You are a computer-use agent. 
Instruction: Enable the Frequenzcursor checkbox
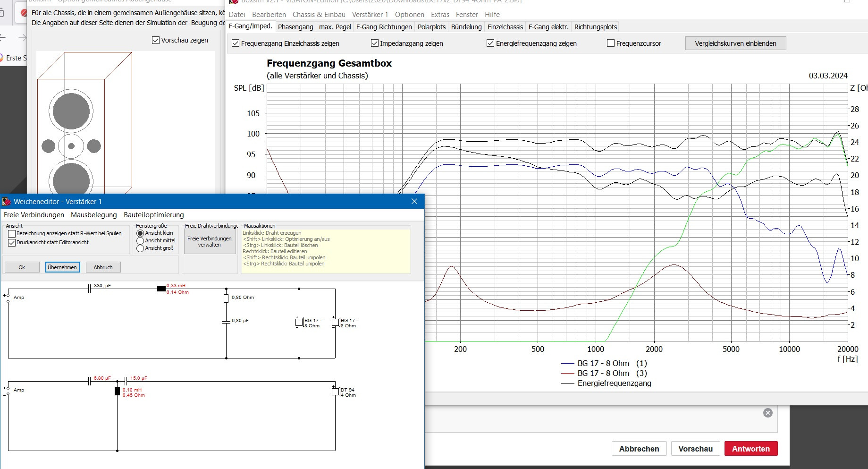click(611, 43)
